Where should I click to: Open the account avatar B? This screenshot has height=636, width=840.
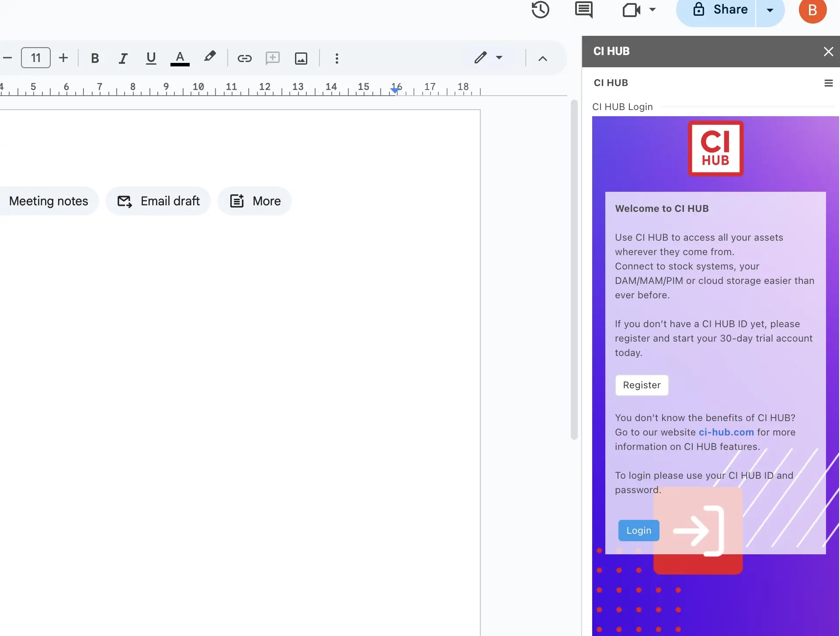[812, 10]
